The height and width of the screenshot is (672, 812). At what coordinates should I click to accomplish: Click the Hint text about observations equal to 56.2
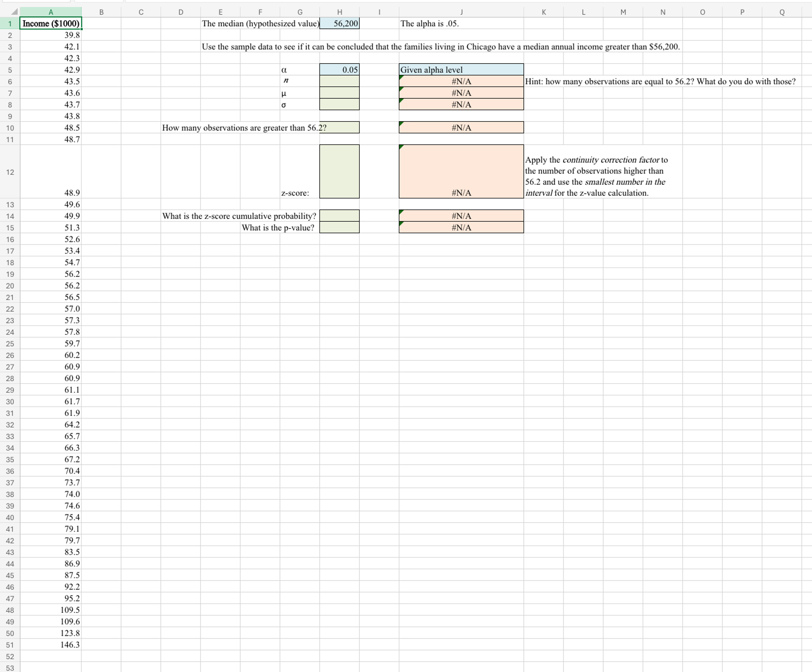point(660,81)
